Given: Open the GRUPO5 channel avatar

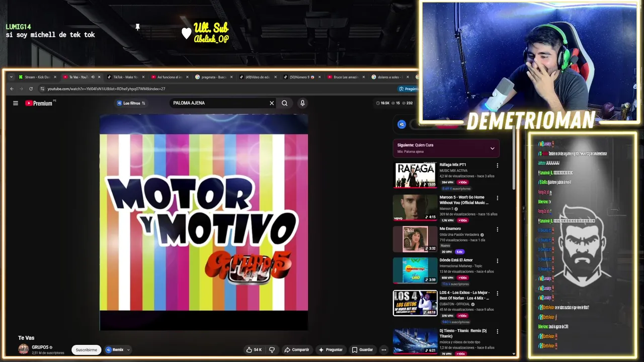Looking at the screenshot, I should 24,349.
